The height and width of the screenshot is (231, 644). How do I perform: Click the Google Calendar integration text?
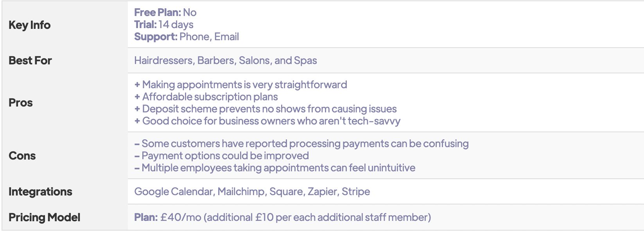point(174,192)
